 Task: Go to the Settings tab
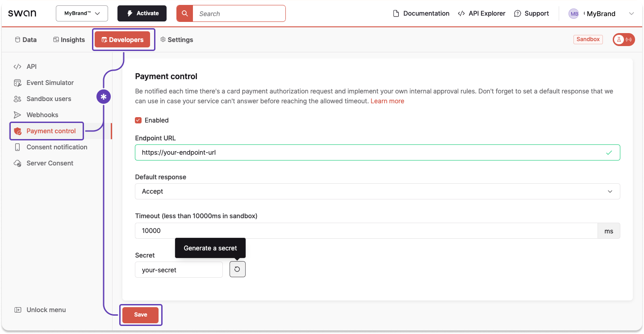[176, 39]
